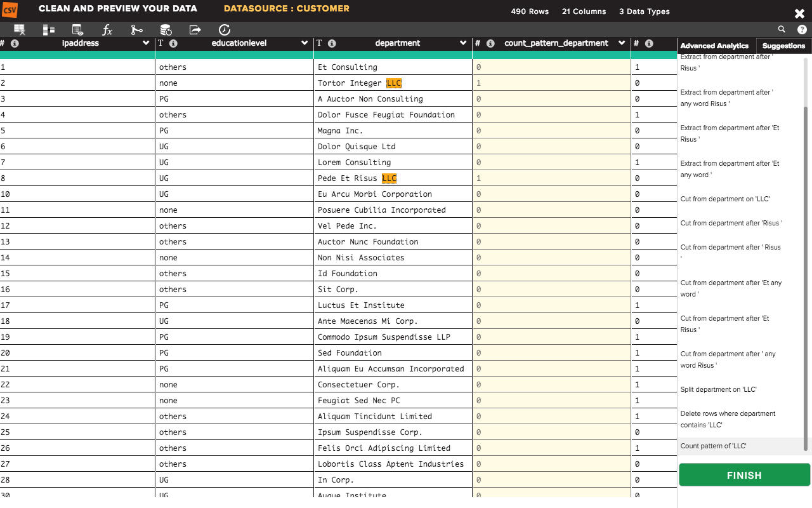Click the 'Commodo Ipsum Suspendisse LLP' cell

pyautogui.click(x=393, y=337)
